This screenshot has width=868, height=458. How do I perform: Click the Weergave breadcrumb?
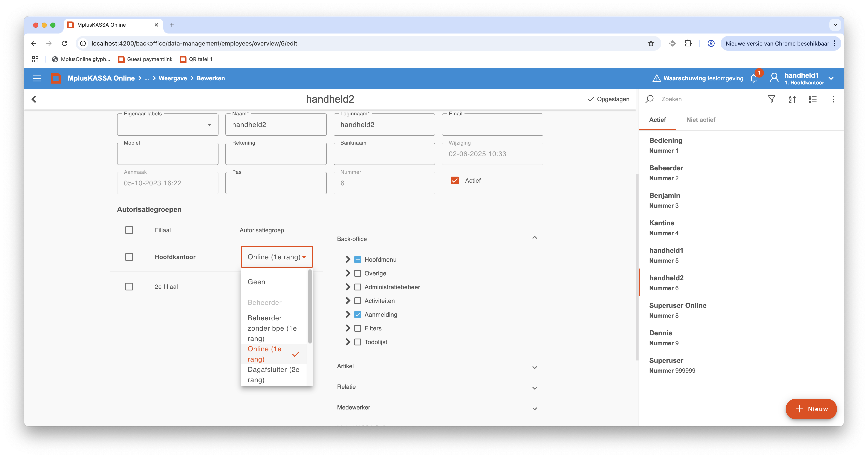point(173,78)
